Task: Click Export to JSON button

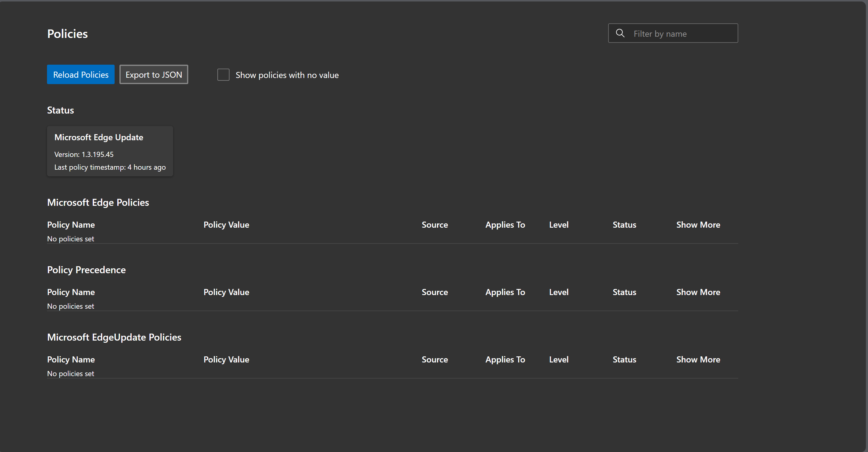Action: pos(154,75)
